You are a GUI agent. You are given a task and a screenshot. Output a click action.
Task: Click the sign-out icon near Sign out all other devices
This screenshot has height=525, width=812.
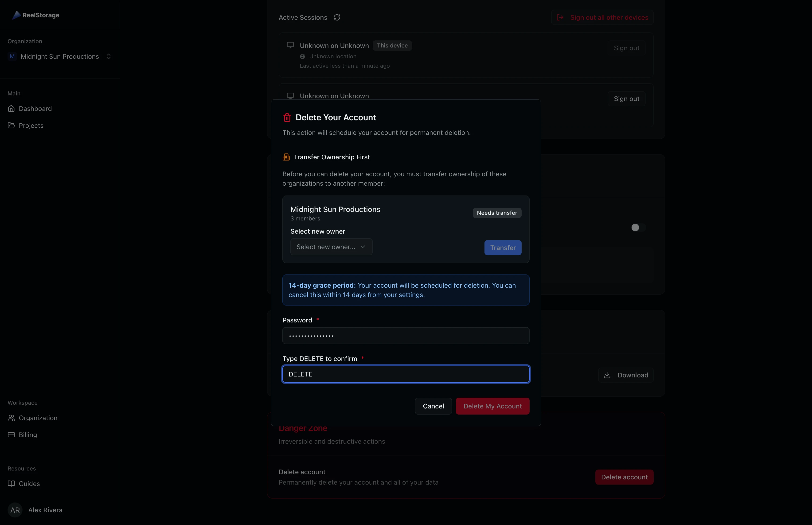point(561,17)
